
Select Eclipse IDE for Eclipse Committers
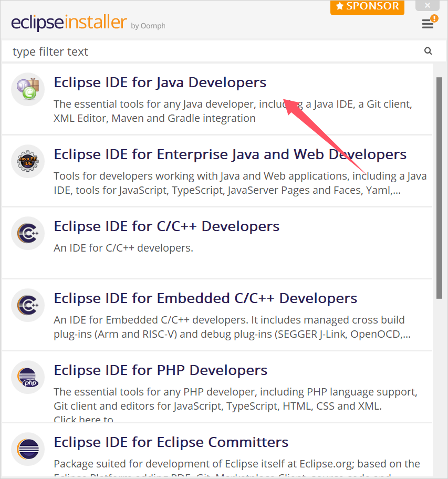[171, 442]
